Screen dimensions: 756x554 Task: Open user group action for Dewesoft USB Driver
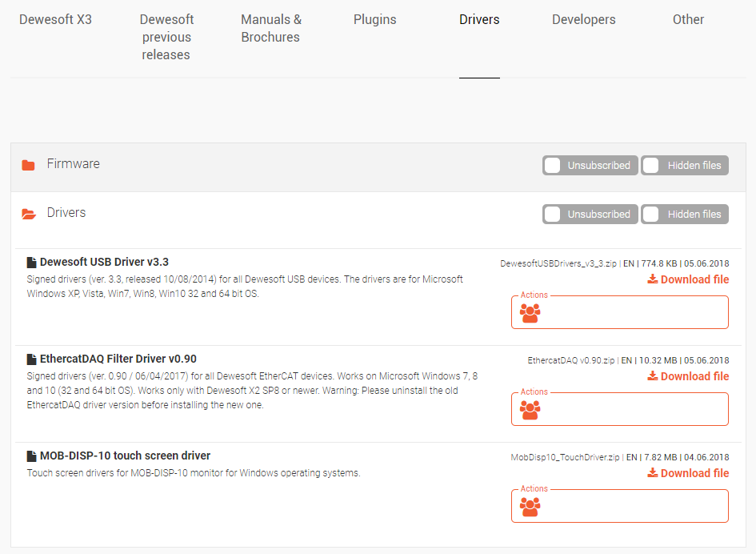click(x=530, y=313)
